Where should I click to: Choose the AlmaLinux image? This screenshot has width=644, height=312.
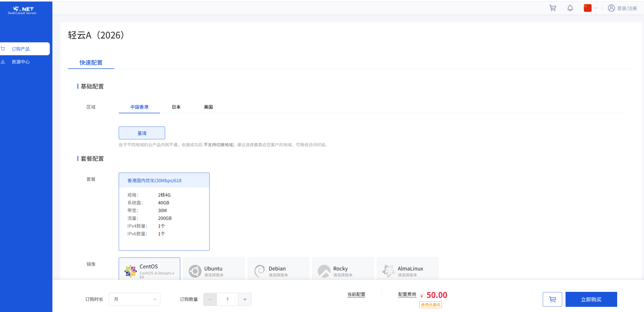click(x=408, y=269)
